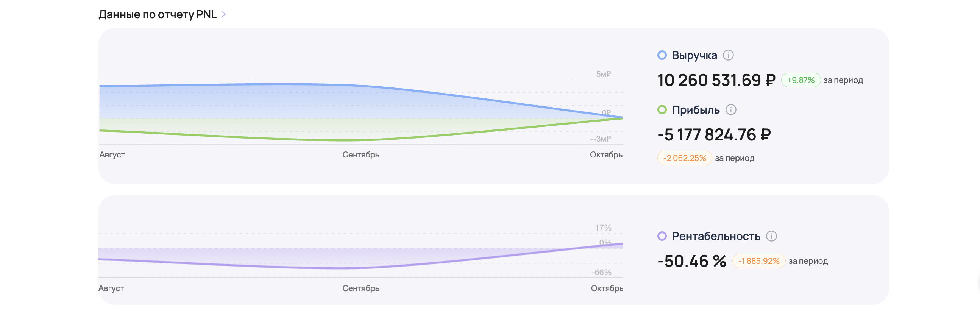Click the blue Выручка legend circle

click(x=662, y=55)
